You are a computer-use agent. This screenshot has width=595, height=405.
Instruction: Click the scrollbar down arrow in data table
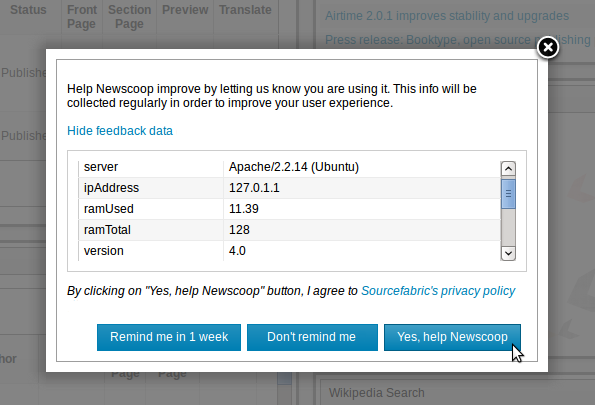coord(508,253)
